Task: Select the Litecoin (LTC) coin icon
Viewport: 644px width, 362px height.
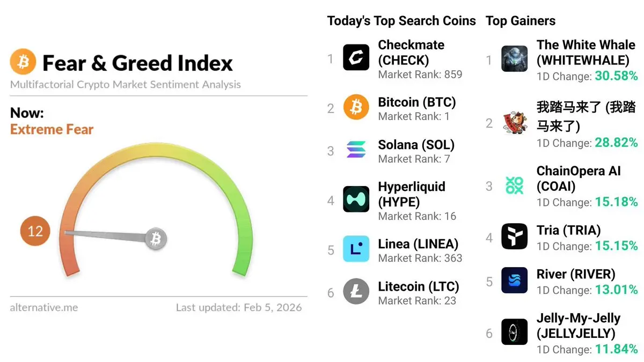Action: click(x=356, y=291)
